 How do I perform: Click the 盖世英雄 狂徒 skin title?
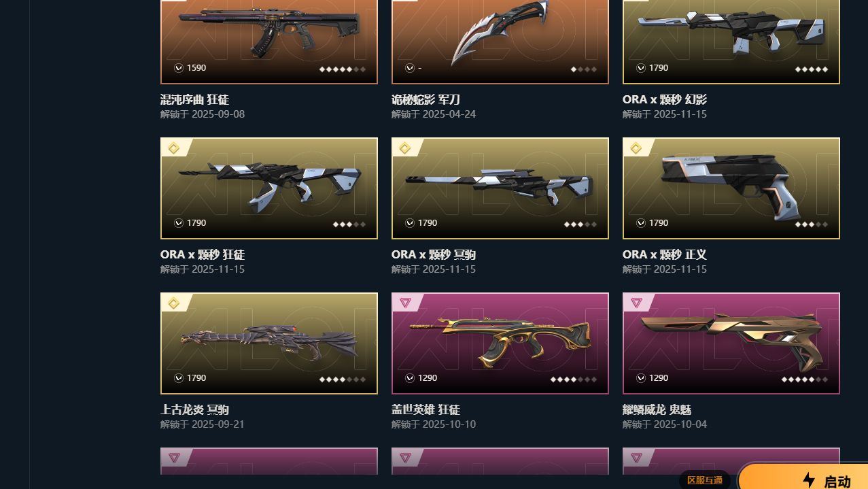pos(426,409)
